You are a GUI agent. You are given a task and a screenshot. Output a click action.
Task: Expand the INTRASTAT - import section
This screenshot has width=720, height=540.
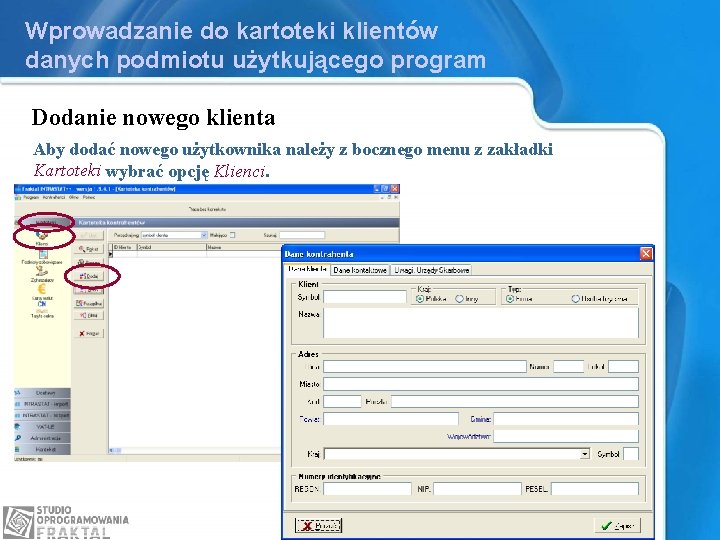42,404
